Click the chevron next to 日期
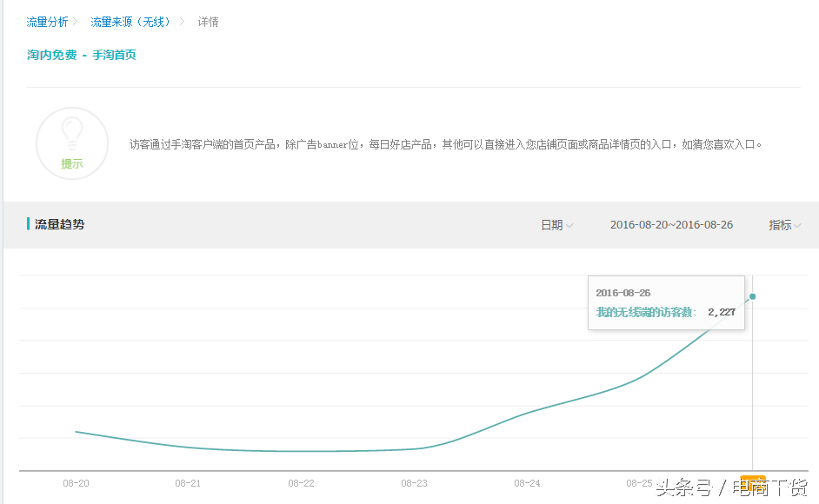This screenshot has width=819, height=504. tap(571, 224)
